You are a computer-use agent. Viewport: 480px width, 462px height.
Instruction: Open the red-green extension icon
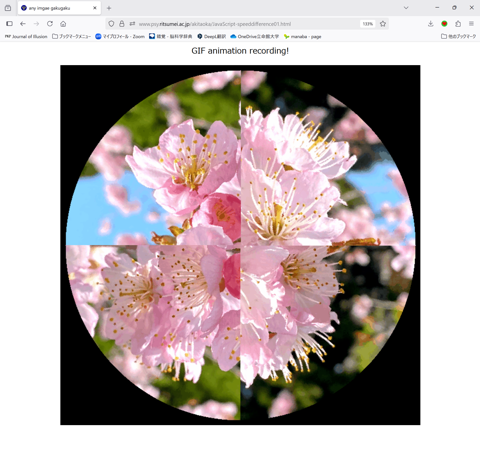click(444, 24)
